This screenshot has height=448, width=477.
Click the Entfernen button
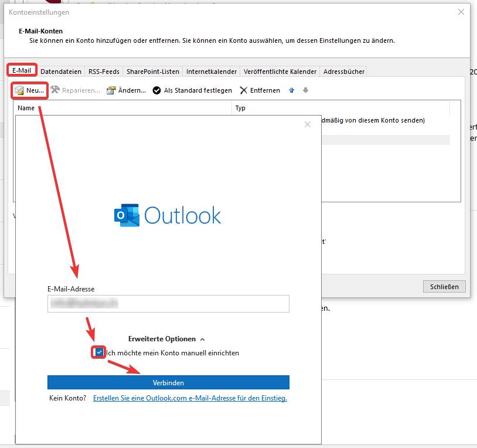[260, 90]
